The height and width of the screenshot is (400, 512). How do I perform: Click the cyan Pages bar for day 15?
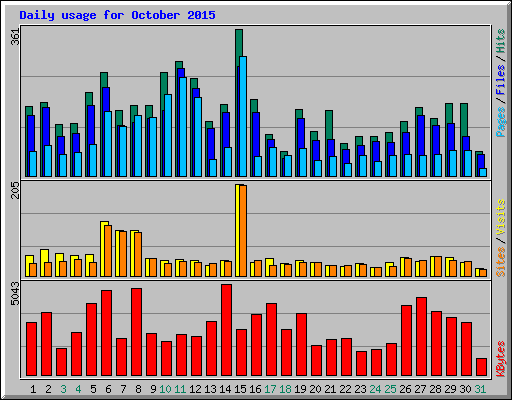click(x=243, y=117)
